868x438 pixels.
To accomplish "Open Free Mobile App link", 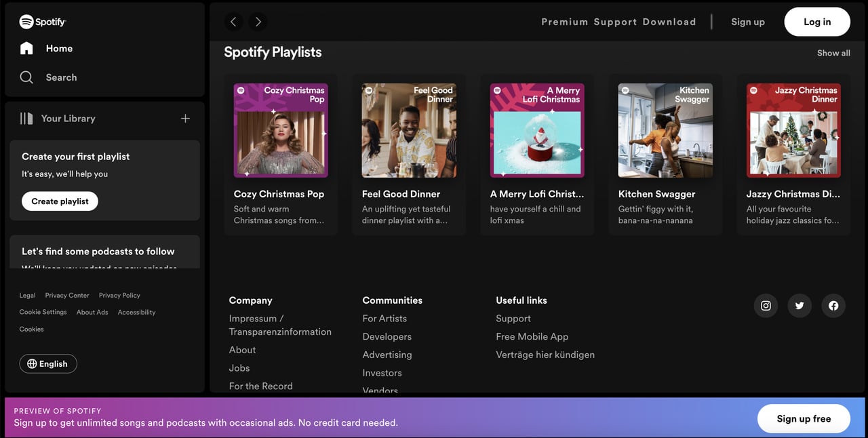I will [x=532, y=337].
